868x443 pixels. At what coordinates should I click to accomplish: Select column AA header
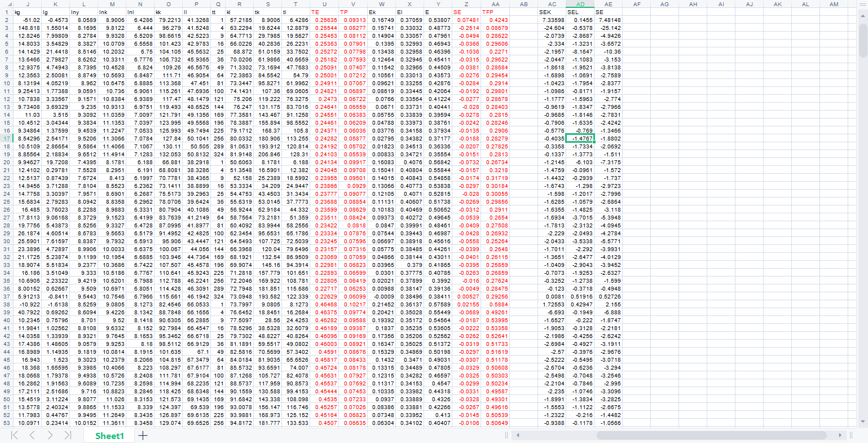click(x=495, y=4)
